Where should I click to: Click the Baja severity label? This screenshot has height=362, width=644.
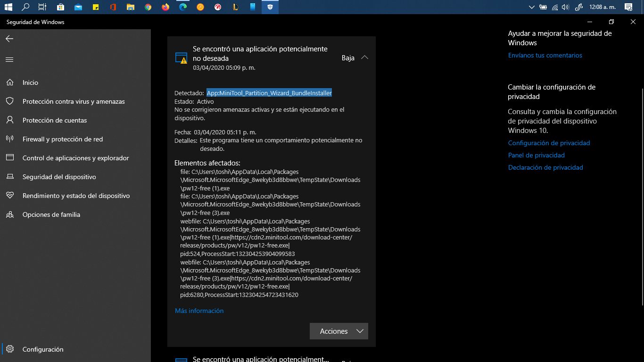tap(348, 58)
